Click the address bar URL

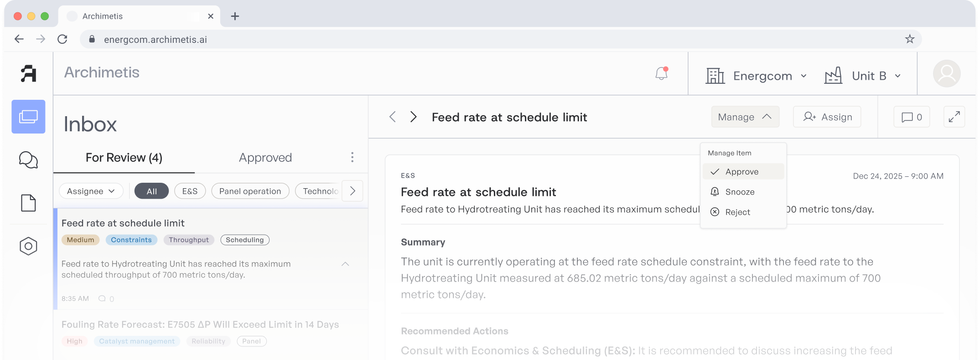tap(156, 40)
